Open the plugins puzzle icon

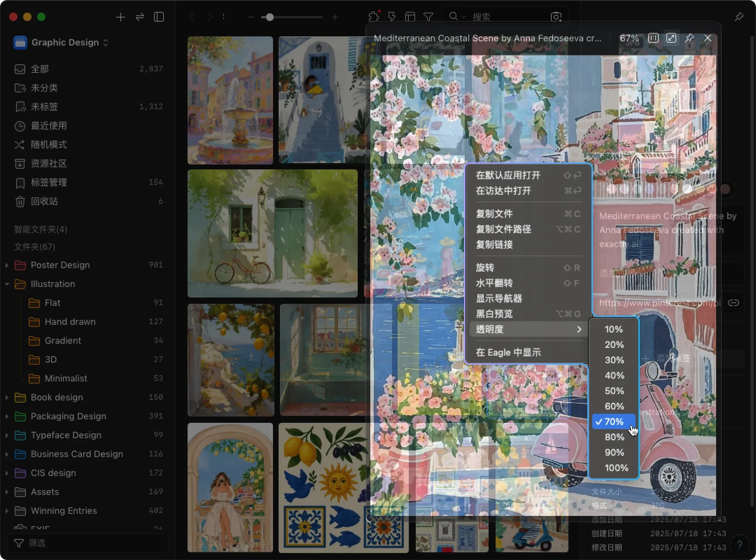pyautogui.click(x=374, y=17)
